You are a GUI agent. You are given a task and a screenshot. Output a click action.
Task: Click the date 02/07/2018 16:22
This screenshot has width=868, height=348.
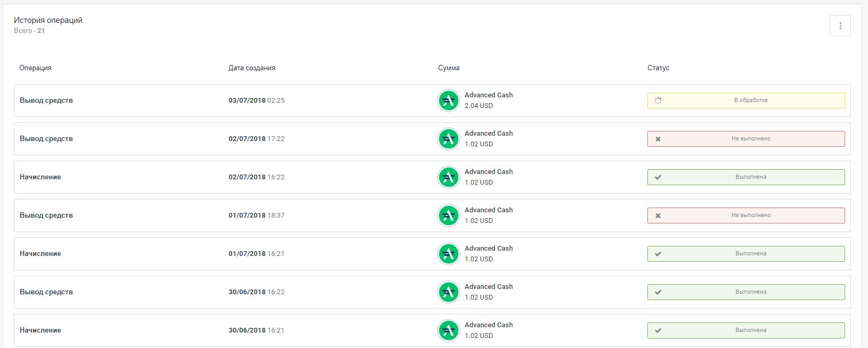(256, 177)
